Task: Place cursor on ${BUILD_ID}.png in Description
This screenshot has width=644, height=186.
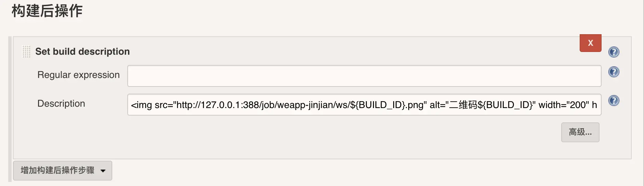Action: (x=387, y=105)
